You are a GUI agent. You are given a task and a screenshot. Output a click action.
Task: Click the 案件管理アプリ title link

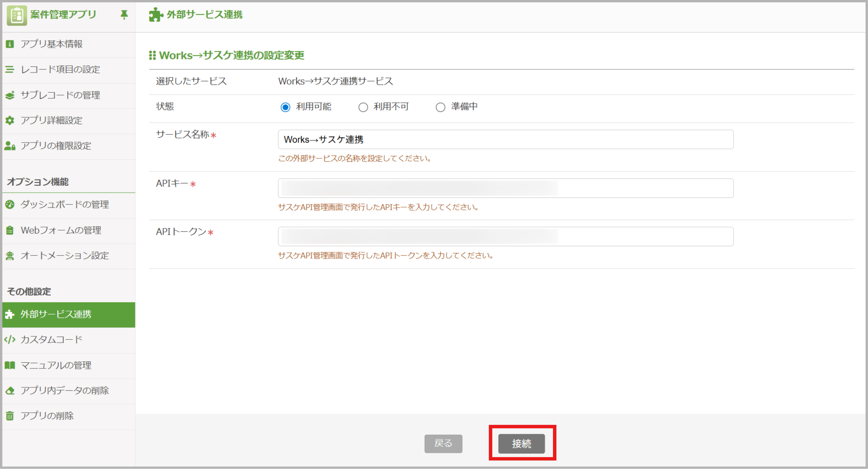(x=63, y=14)
